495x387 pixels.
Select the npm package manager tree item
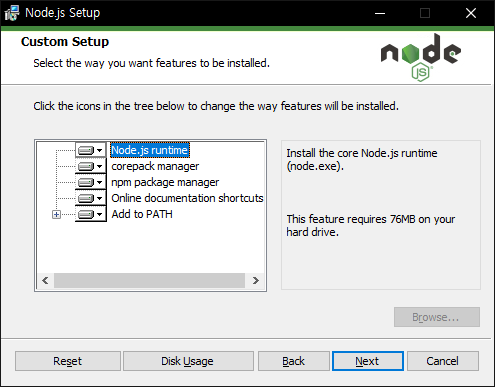point(165,182)
